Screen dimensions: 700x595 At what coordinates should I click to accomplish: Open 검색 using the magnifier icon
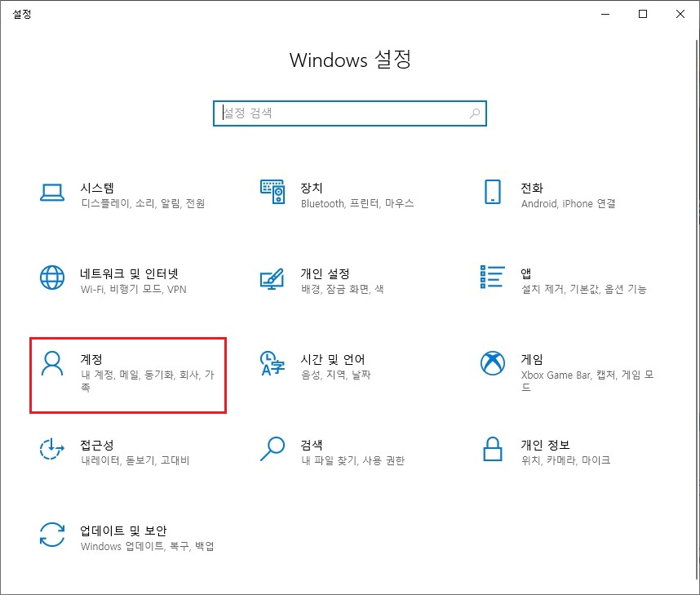272,450
